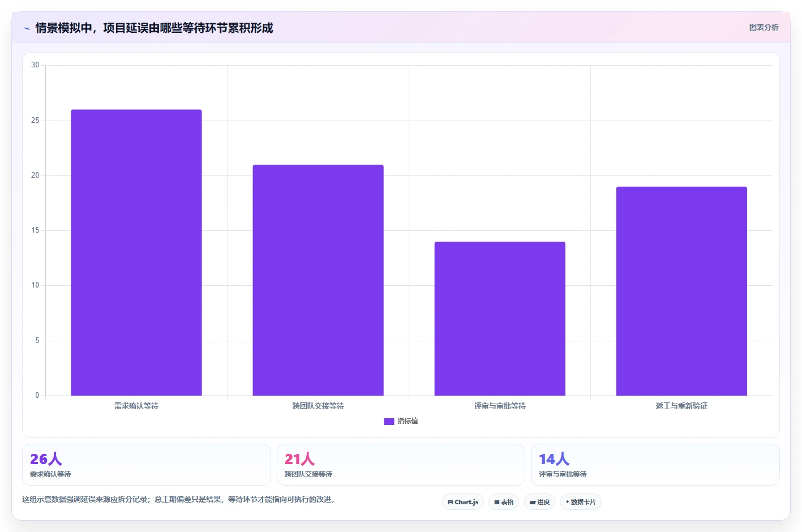Click the note text starting 这组示意数据

178,499
